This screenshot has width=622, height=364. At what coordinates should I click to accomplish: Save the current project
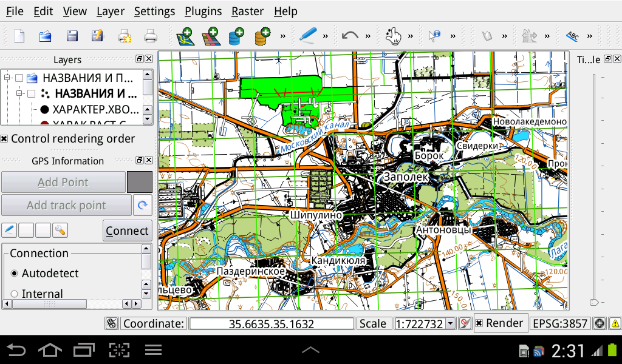tap(72, 35)
